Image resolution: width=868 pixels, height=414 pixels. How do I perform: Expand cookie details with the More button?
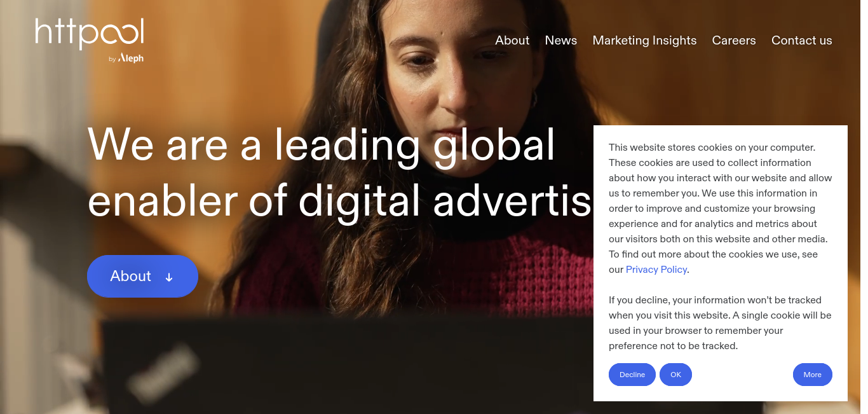coord(812,375)
